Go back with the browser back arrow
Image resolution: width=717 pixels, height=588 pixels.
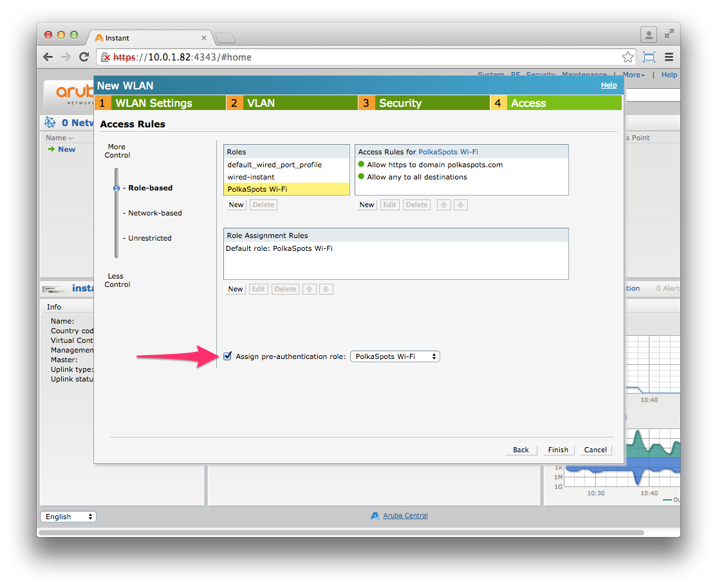pyautogui.click(x=48, y=57)
